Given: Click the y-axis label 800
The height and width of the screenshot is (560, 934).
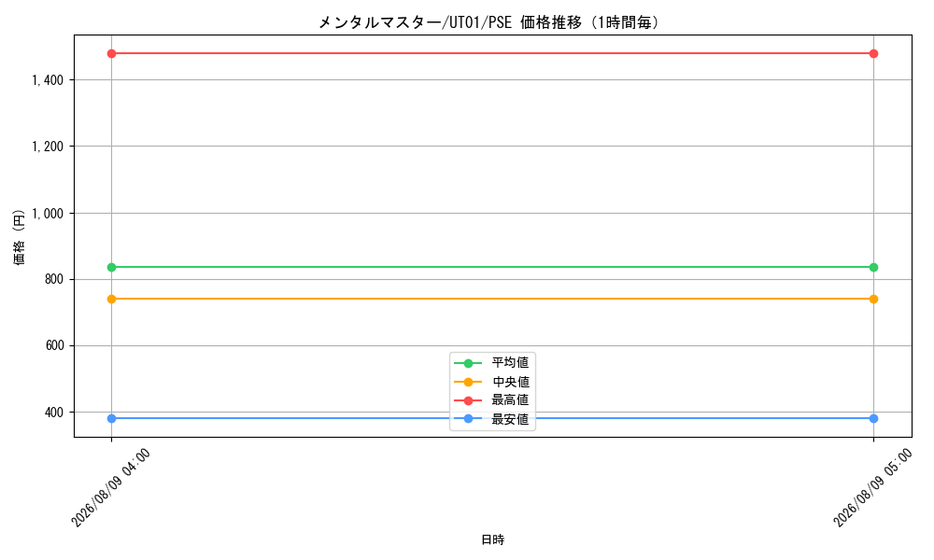Looking at the screenshot, I should pyautogui.click(x=54, y=279).
